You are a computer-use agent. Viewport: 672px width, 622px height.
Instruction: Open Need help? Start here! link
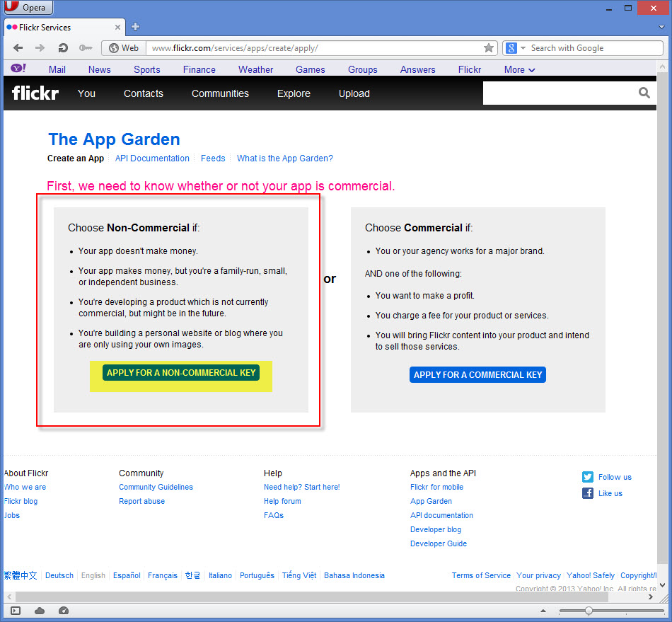(x=302, y=487)
